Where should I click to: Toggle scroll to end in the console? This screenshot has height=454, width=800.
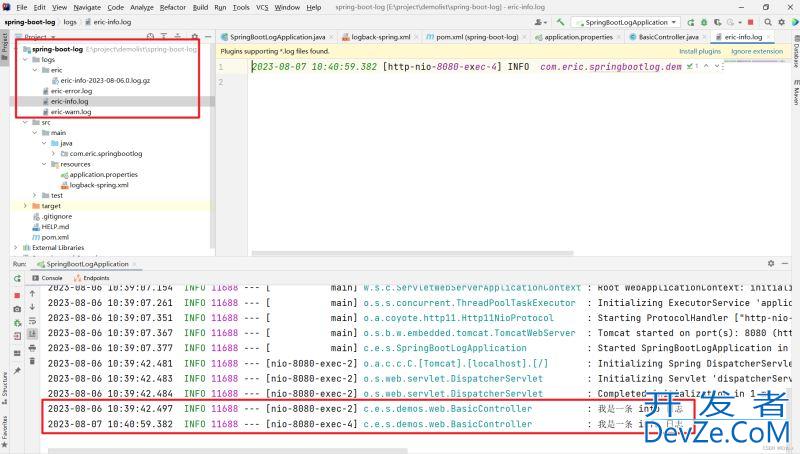32,334
